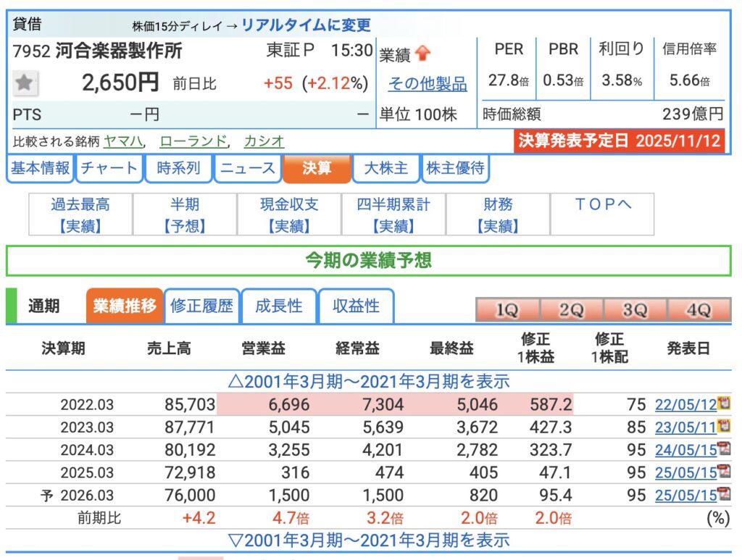
Task: Click the star favorite icon
Action: tap(25, 83)
